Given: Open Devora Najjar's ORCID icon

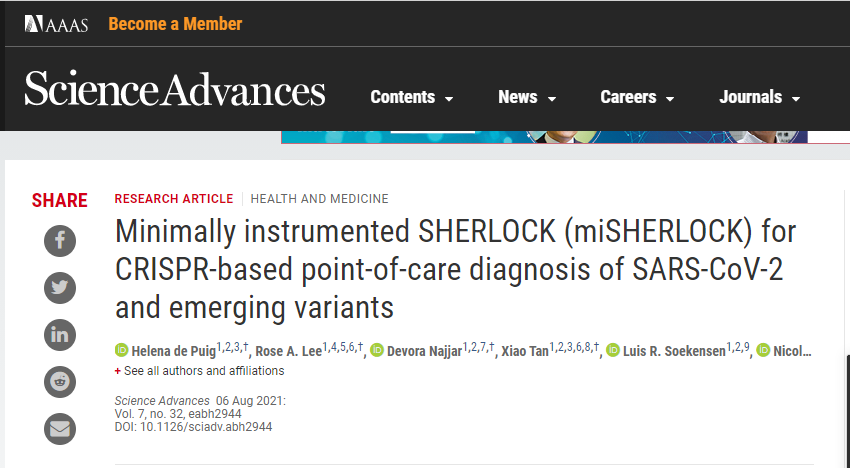Looking at the screenshot, I should [x=377, y=350].
